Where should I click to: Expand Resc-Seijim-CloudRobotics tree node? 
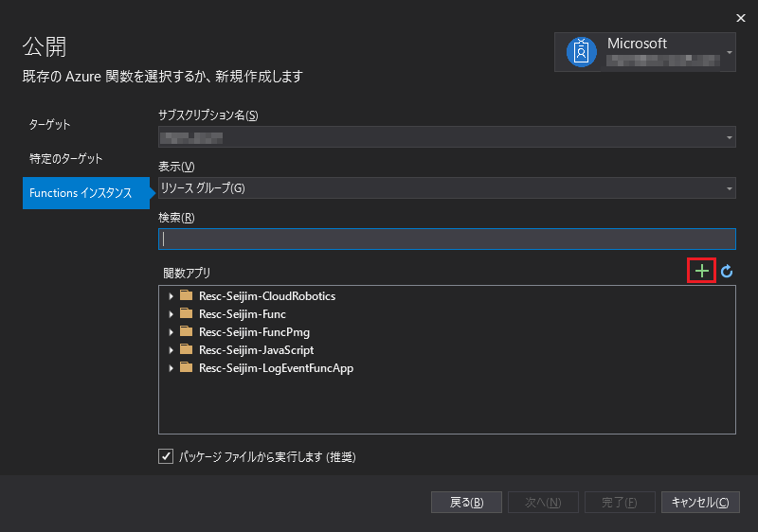point(171,296)
